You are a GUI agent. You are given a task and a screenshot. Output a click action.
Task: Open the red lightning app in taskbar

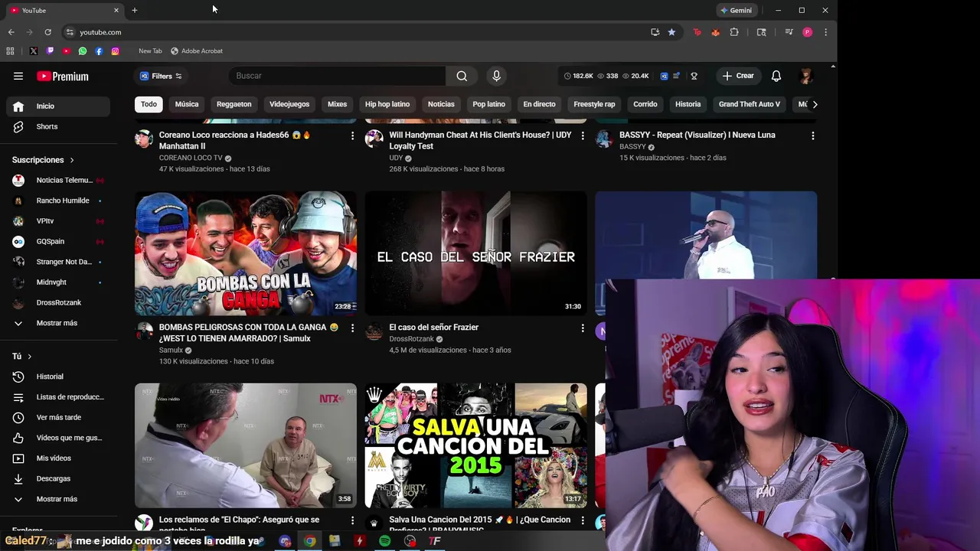(x=359, y=541)
